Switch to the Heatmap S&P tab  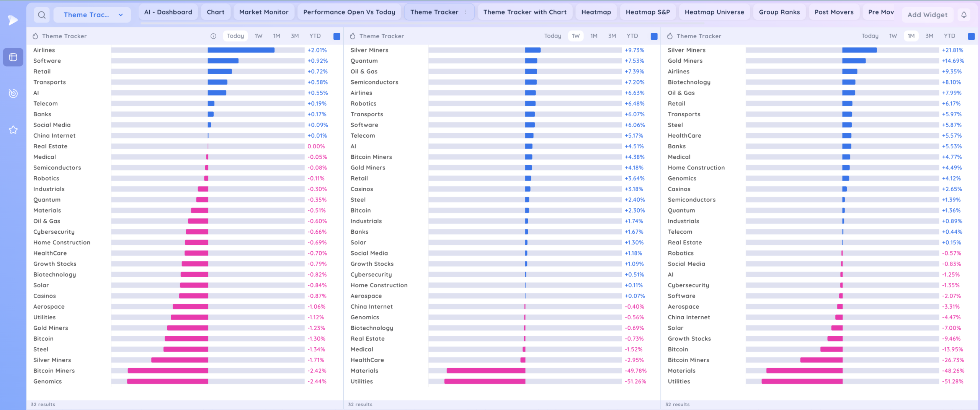(x=647, y=12)
